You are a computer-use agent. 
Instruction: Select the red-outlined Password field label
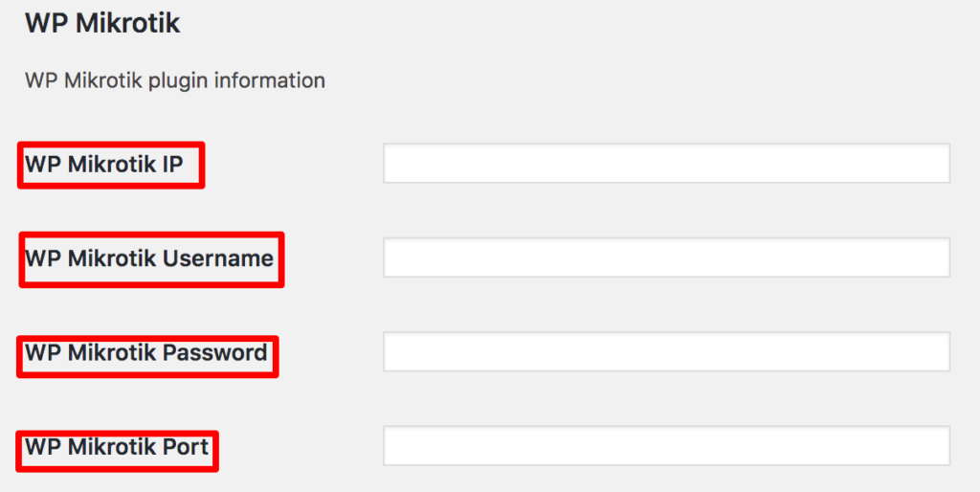click(146, 353)
